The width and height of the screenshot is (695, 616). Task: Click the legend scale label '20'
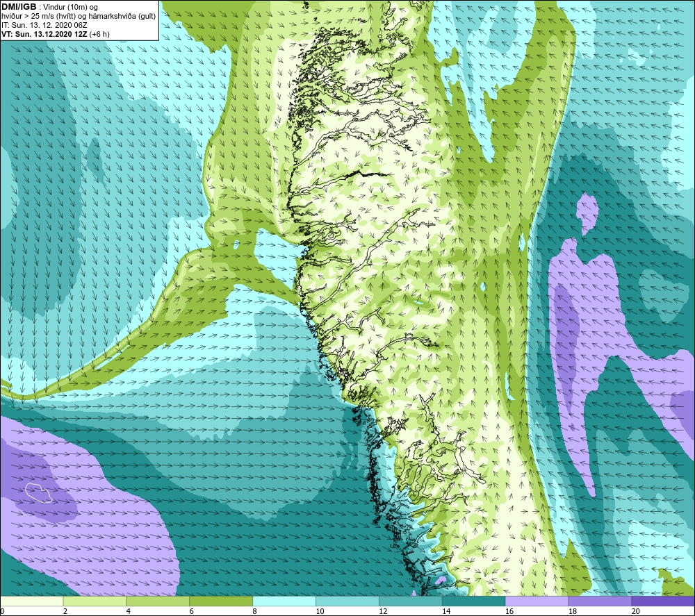click(636, 611)
